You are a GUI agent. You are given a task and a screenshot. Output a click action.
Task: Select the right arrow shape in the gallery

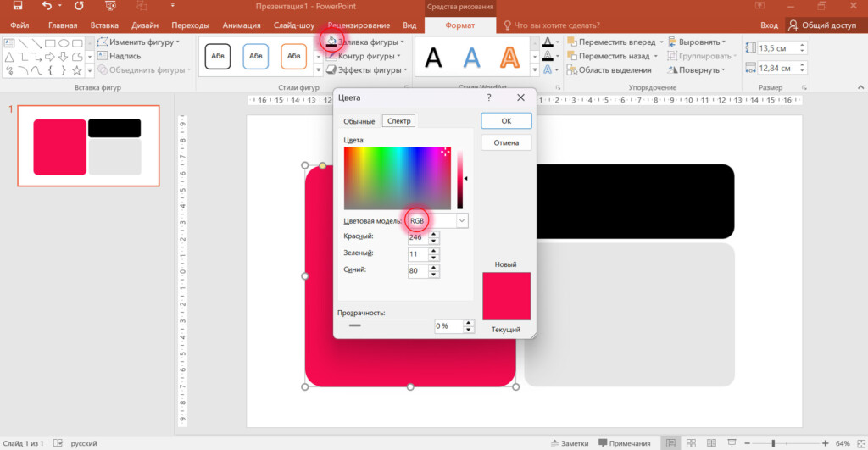50,57
